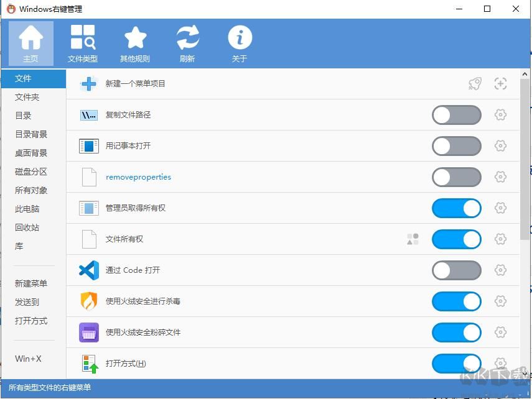The image size is (532, 399).
Task: Enable the 复制文件路径 toggle
Action: [456, 115]
